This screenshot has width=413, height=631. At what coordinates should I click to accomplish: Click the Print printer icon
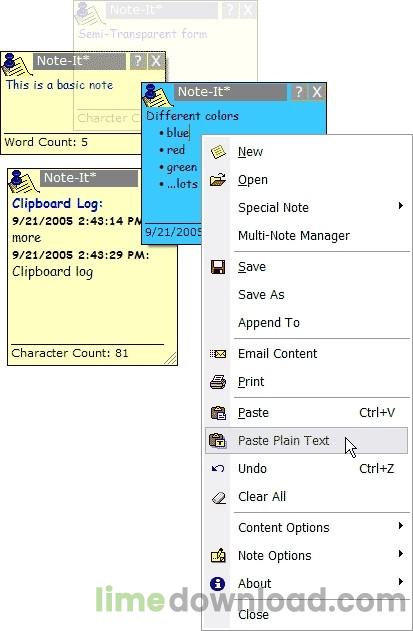218,381
